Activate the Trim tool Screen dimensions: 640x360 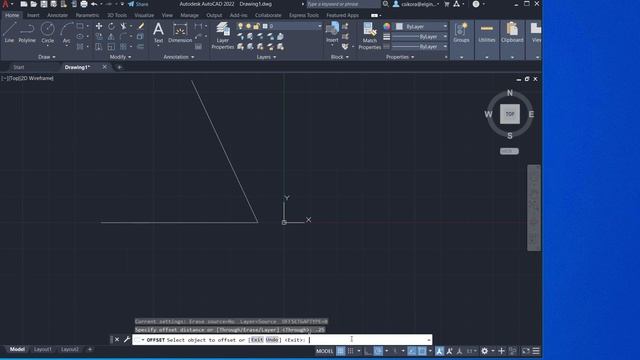click(x=123, y=26)
